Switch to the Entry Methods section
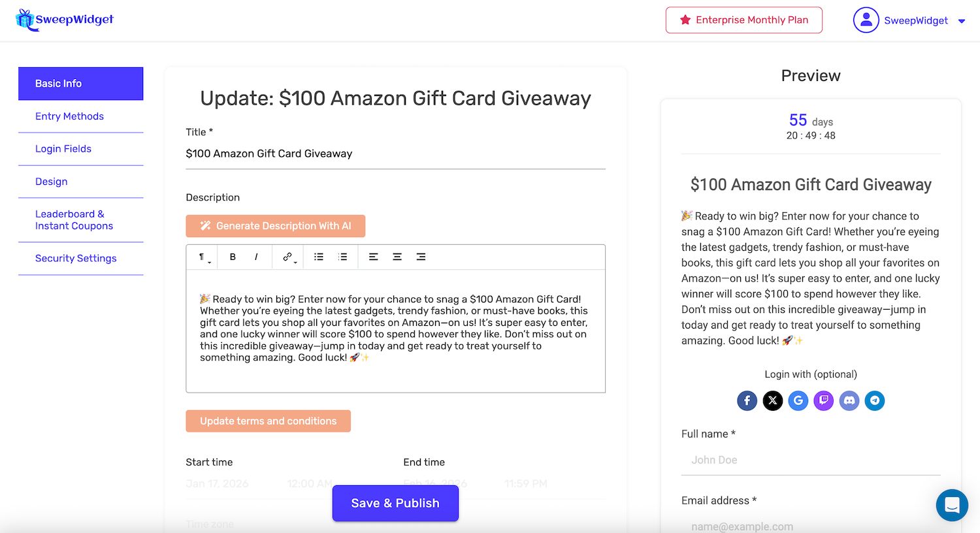Viewport: 980px width, 533px height. point(69,116)
